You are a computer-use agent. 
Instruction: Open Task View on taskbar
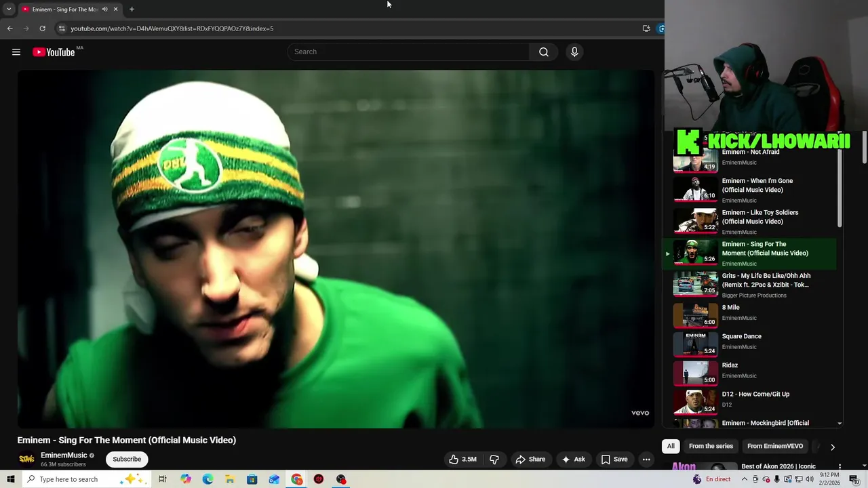tap(163, 479)
